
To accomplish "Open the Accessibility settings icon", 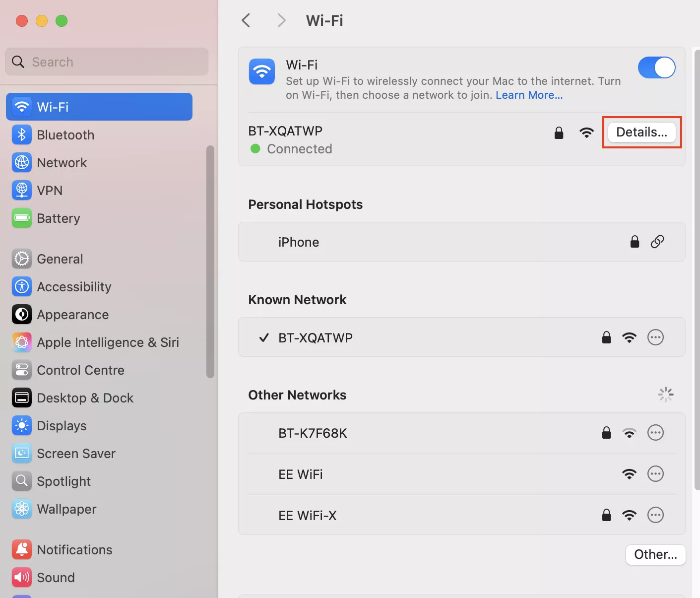I will tap(22, 287).
